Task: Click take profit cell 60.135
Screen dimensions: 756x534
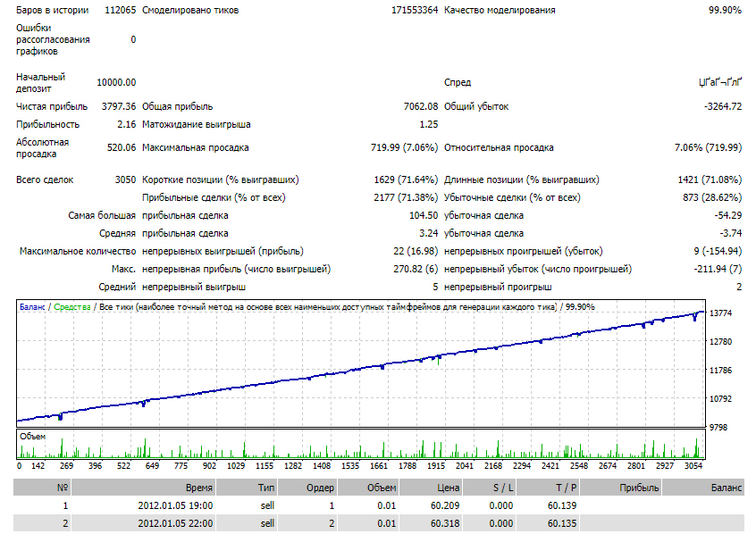Action: pos(562,523)
